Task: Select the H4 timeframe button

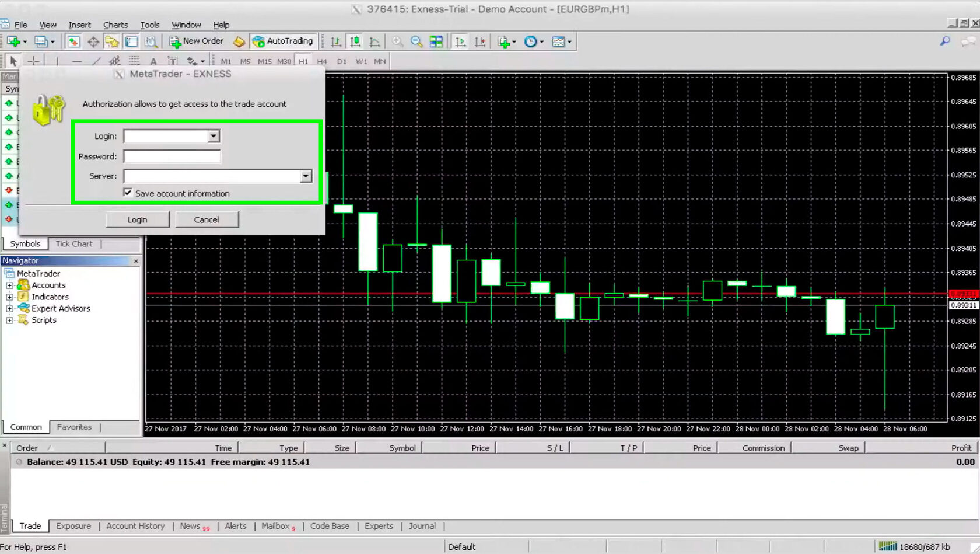Action: point(322,61)
